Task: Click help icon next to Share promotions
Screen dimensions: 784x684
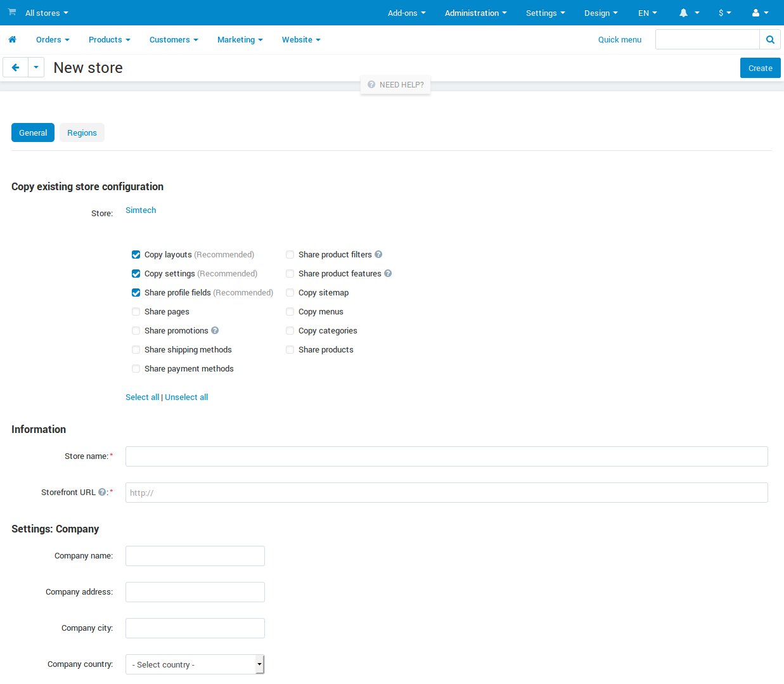Action: (215, 330)
